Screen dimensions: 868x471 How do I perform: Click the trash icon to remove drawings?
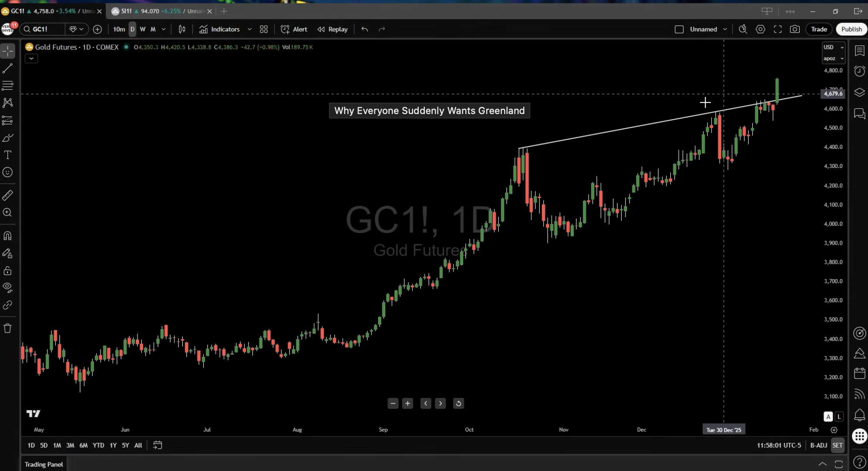point(7,328)
